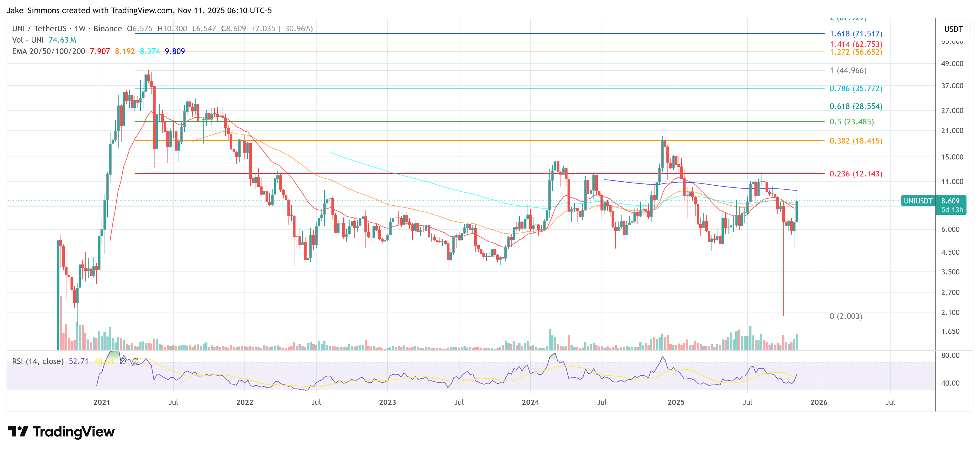Select the RSI (14, close) indicator legend
This screenshot has height=452, width=980.
(x=38, y=361)
